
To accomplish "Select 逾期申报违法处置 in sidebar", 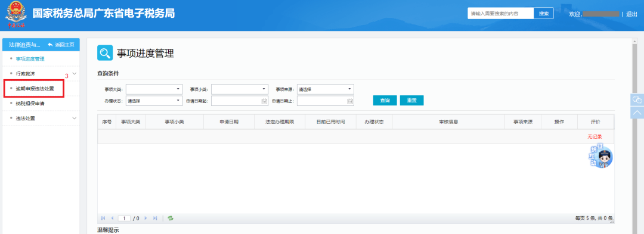I will 35,89.
